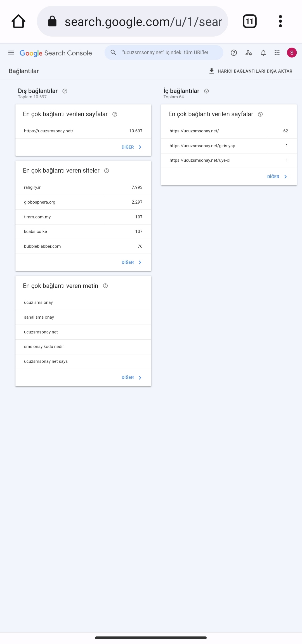302x644 pixels.
Task: Open the Chrome tab switcher showing 11
Action: coord(250,21)
